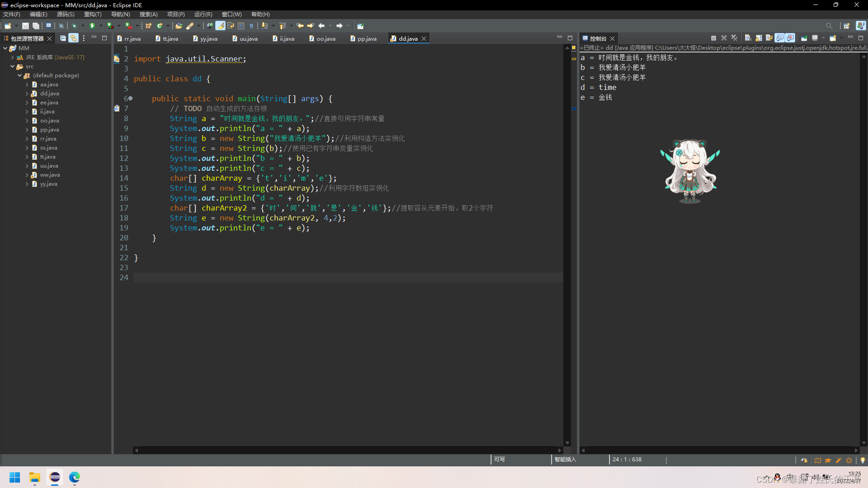The height and width of the screenshot is (488, 868).
Task: Clear the Console output with the clear icon
Action: point(748,38)
